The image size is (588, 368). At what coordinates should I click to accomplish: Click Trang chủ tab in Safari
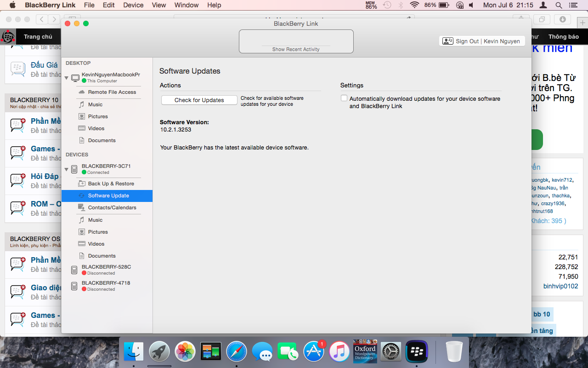(38, 37)
